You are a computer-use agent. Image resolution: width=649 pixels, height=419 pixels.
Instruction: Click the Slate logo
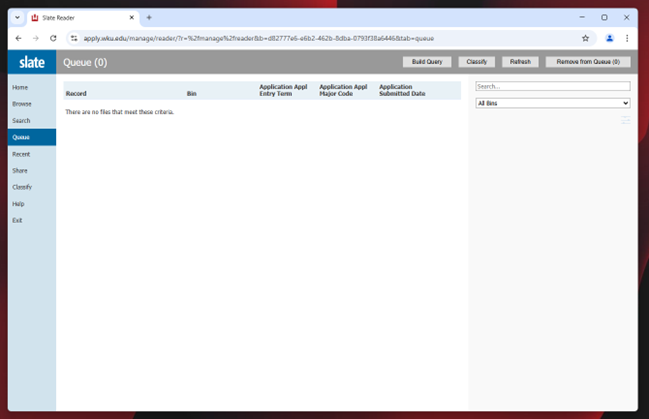pyautogui.click(x=32, y=62)
